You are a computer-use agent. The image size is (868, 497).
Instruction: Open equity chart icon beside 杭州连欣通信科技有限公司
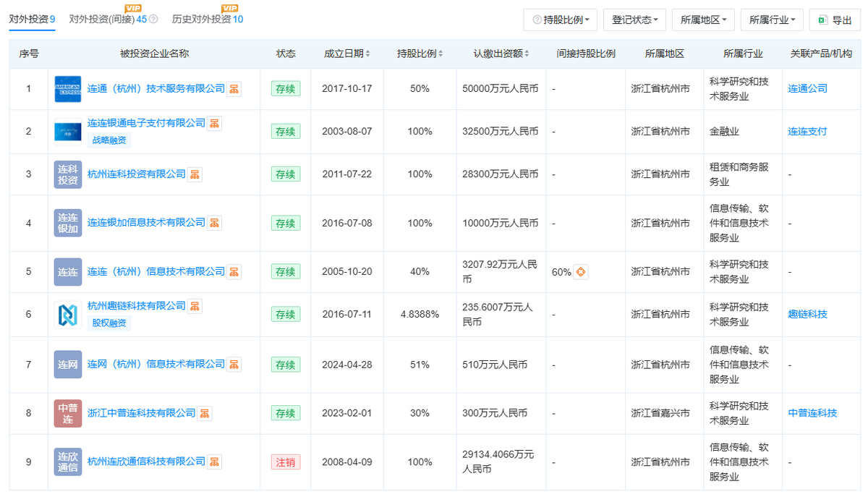click(x=215, y=462)
